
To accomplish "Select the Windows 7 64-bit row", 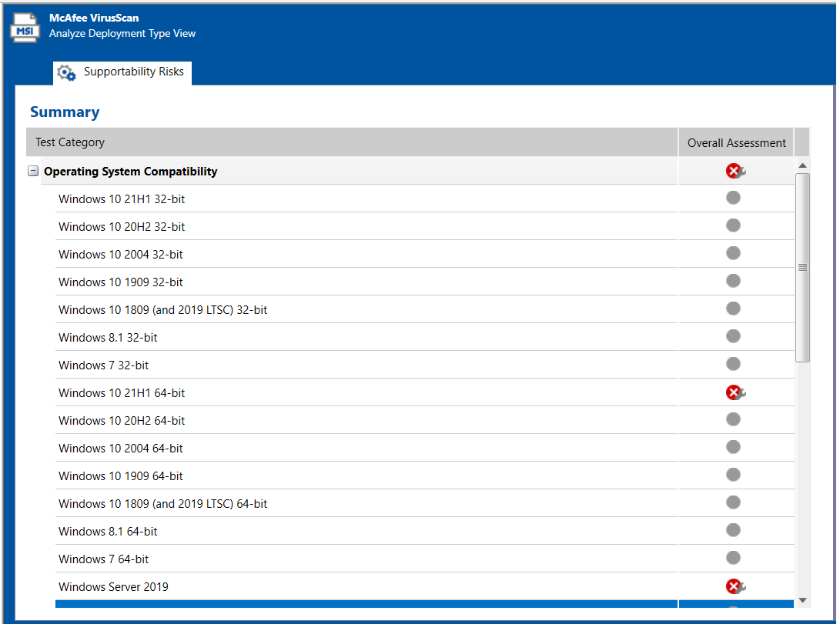I will [x=424, y=559].
